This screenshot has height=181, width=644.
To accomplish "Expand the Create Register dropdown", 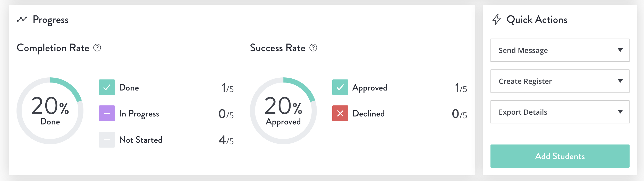I will [560, 81].
